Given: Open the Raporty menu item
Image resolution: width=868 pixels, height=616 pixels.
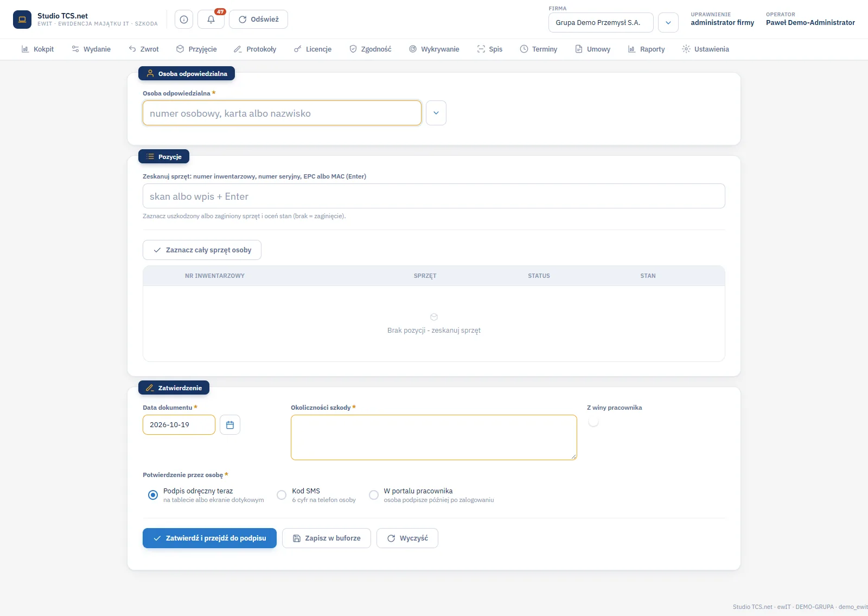Looking at the screenshot, I should click(646, 49).
